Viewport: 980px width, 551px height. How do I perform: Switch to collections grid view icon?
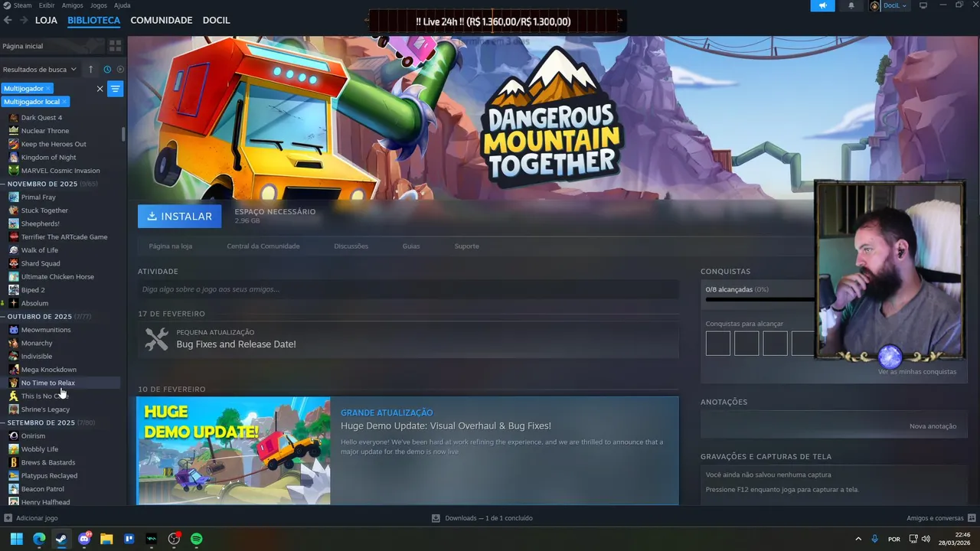115,47
